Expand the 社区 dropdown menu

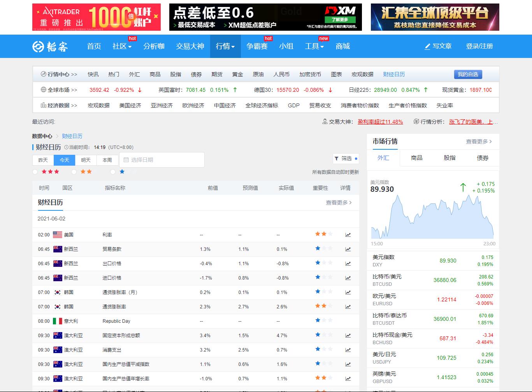pos(122,46)
